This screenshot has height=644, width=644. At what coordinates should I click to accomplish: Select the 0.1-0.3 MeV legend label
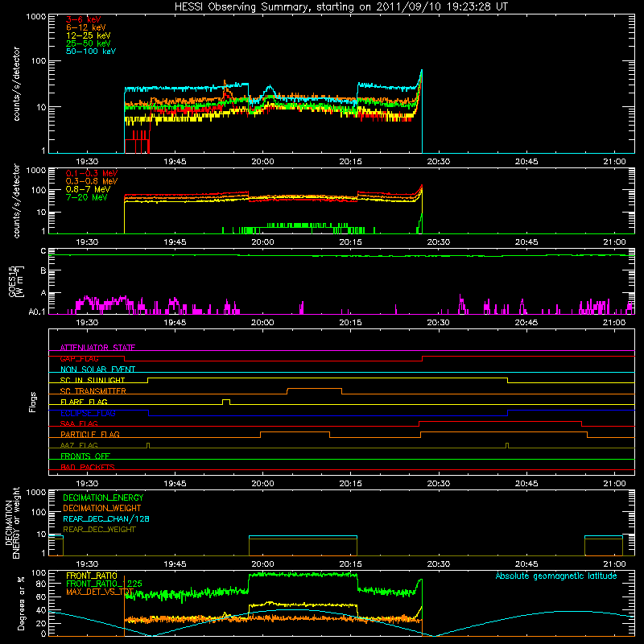pyautogui.click(x=92, y=173)
